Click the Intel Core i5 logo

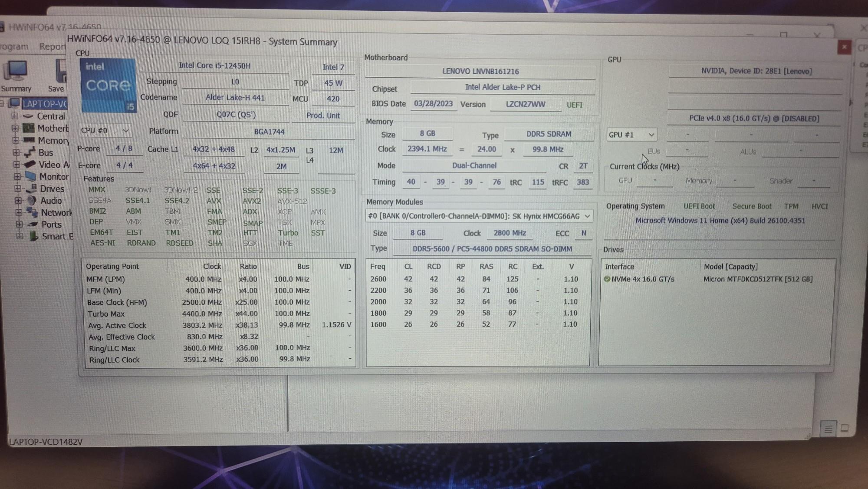(x=108, y=86)
